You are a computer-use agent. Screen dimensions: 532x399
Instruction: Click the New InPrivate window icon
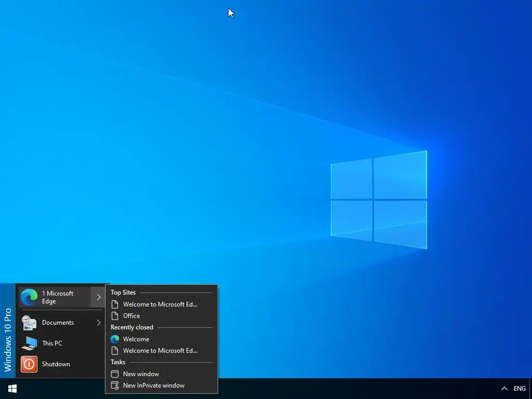[x=115, y=385]
